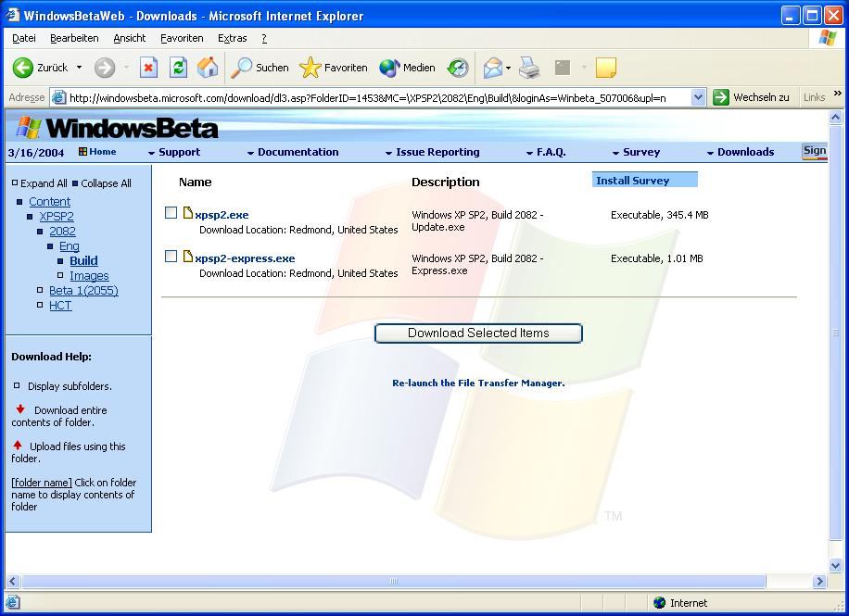Click the horizontal scrollbar right arrow

(819, 582)
